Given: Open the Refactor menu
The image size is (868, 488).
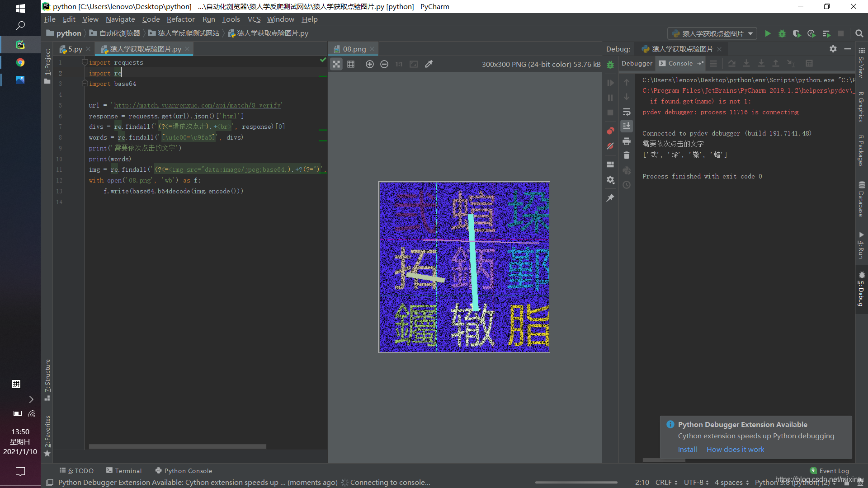Looking at the screenshot, I should pos(180,19).
